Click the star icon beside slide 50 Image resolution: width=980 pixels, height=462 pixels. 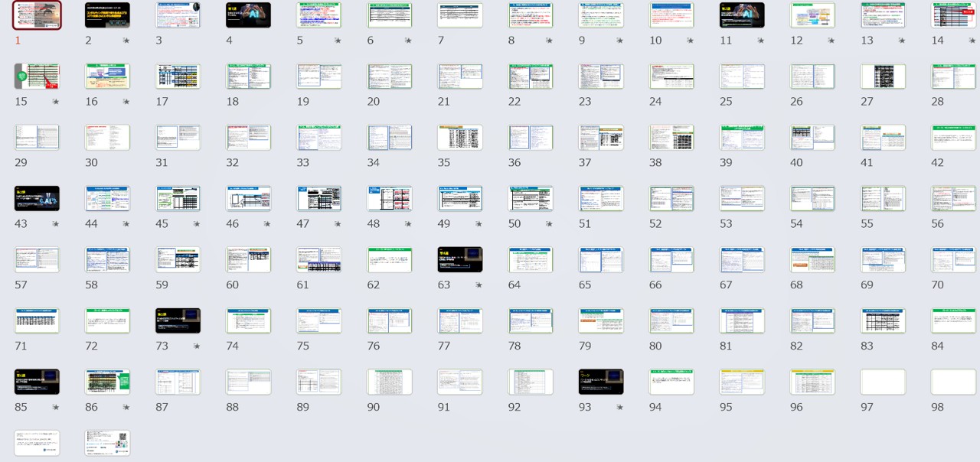click(549, 224)
